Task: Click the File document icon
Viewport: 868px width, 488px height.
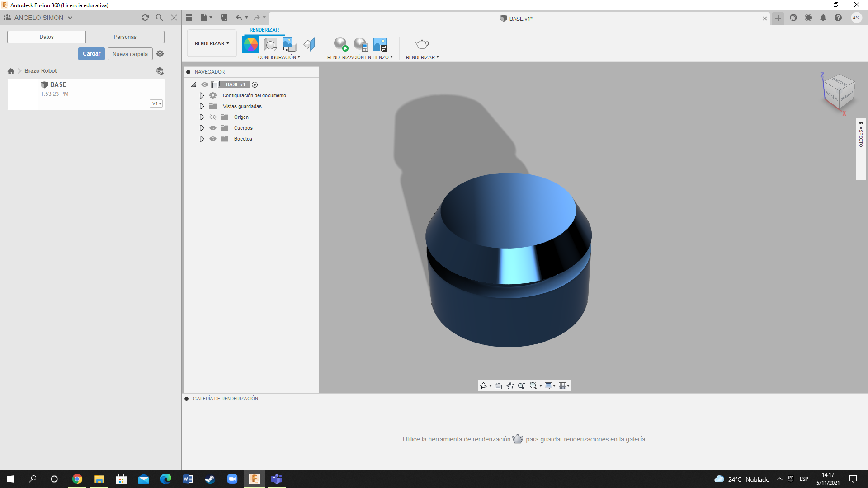Action: tap(204, 18)
